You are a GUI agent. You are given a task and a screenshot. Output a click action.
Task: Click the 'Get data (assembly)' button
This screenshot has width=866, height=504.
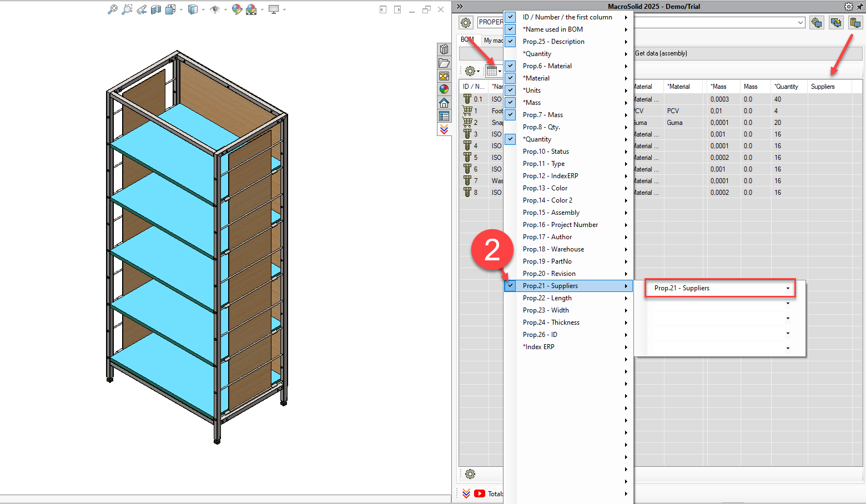[661, 53]
